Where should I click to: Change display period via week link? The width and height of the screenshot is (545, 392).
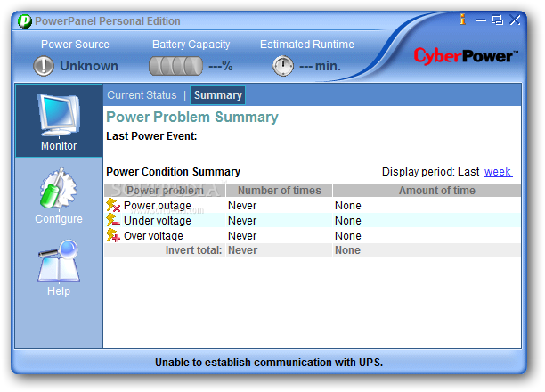[498, 171]
